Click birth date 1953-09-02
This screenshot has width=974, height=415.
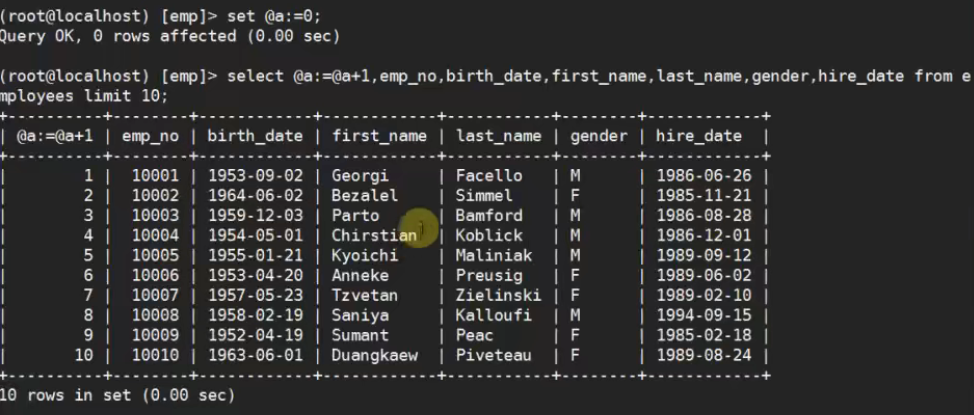[255, 176]
